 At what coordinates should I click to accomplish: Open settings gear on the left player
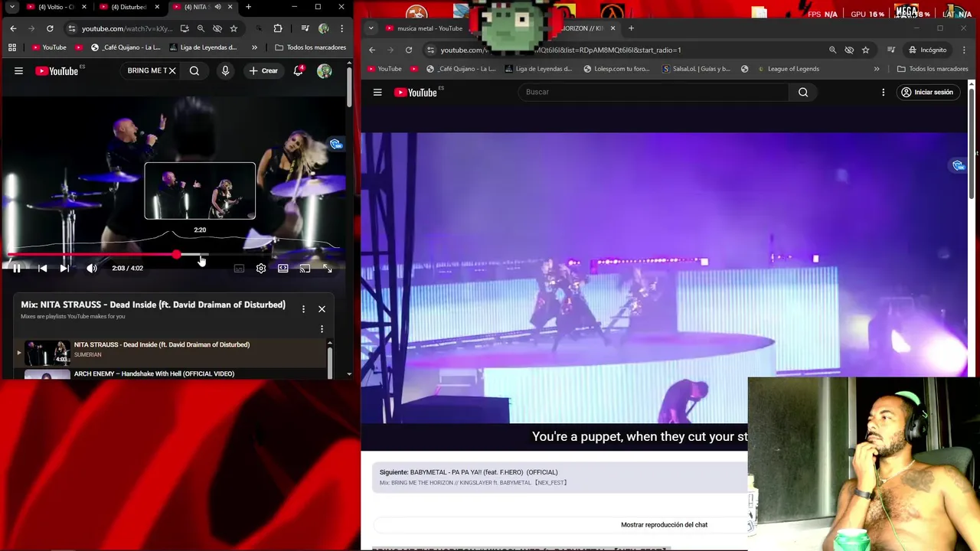(261, 269)
